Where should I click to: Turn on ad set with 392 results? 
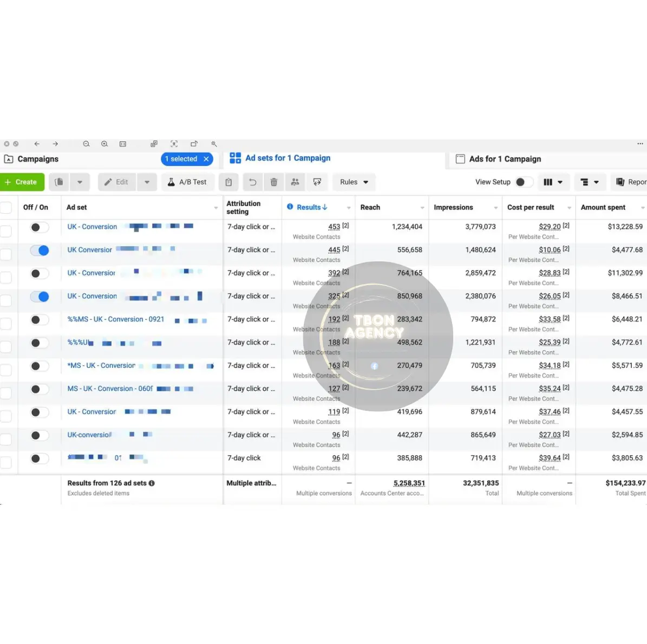39,273
